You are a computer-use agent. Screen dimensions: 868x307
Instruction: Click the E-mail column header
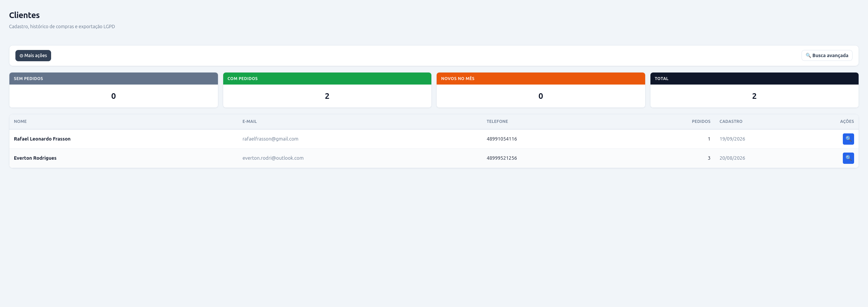(x=250, y=121)
